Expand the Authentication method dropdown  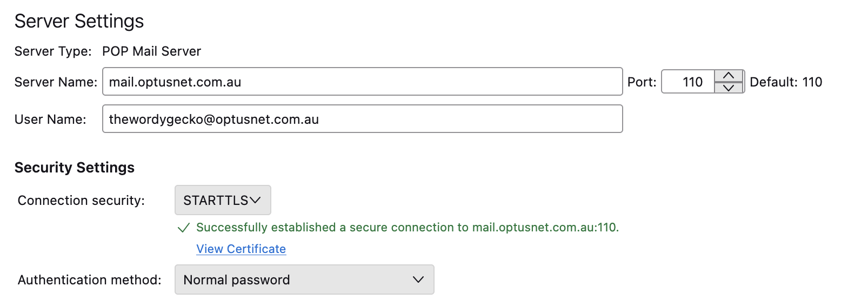304,280
